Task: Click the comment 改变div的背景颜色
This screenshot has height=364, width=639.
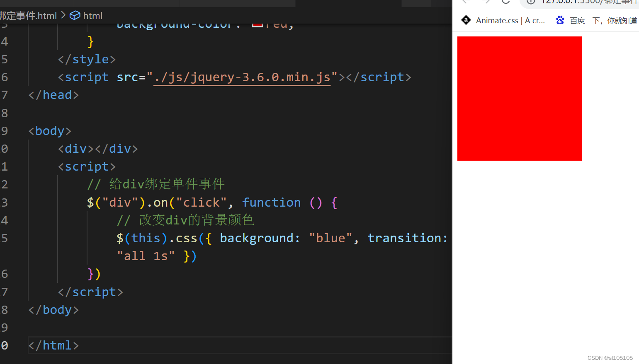Action: [x=185, y=220]
